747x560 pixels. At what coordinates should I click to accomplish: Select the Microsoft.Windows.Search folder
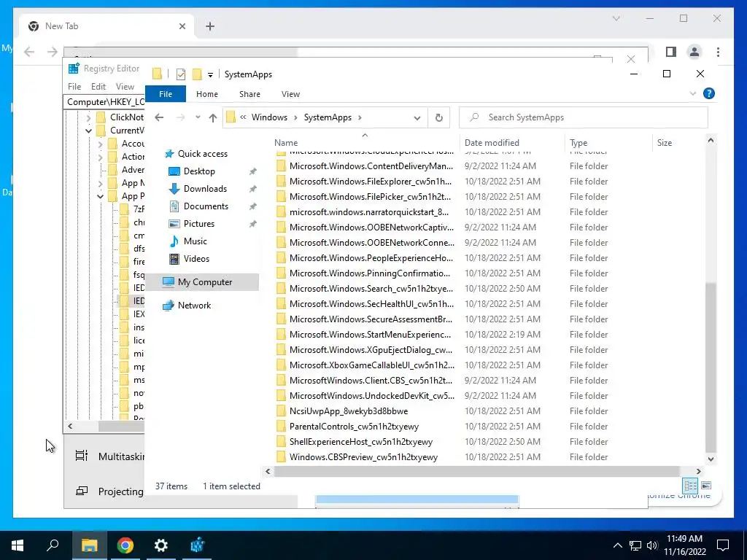[x=371, y=289]
